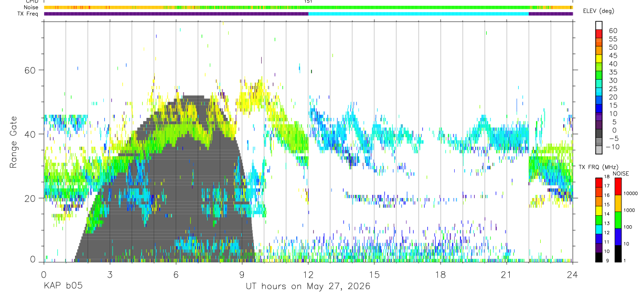The width and height of the screenshot is (644, 297).
Task: Click the Range Gate axis tick "20"
Action: point(29,199)
